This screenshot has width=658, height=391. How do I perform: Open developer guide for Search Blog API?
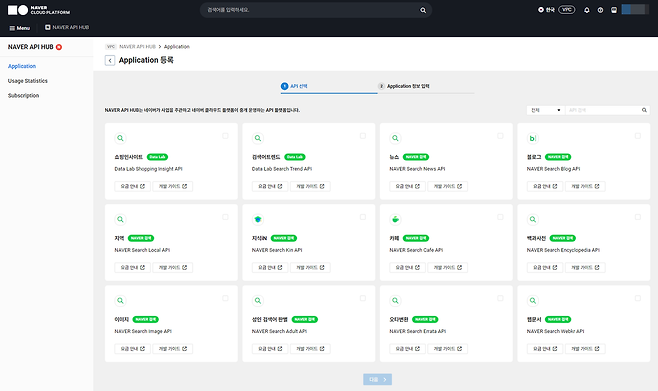(585, 186)
